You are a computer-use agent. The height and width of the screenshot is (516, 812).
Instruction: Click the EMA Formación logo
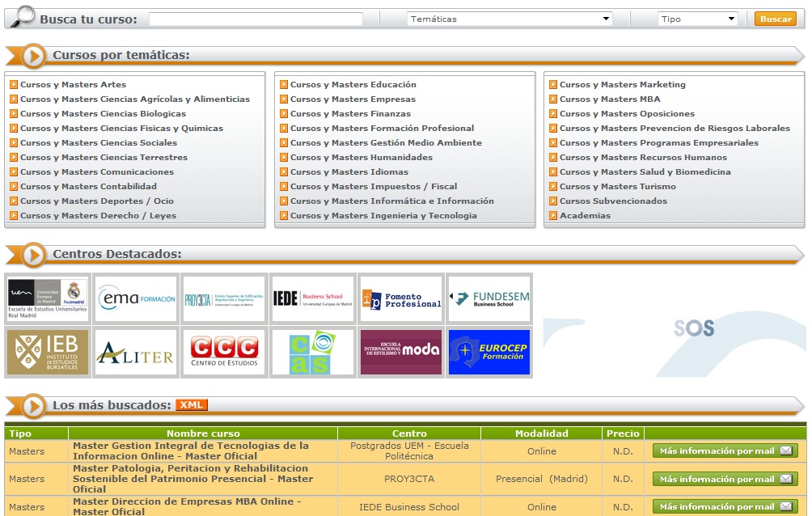135,298
